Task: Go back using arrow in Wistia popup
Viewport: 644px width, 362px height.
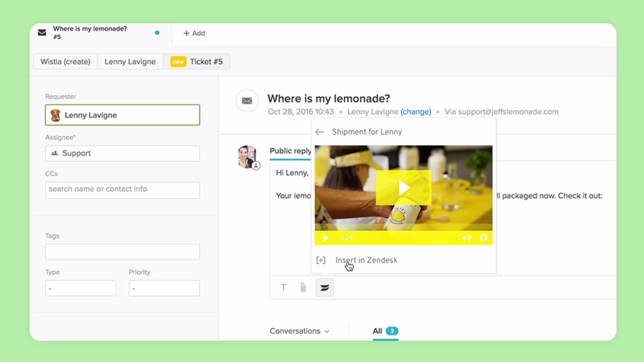Action: (320, 132)
